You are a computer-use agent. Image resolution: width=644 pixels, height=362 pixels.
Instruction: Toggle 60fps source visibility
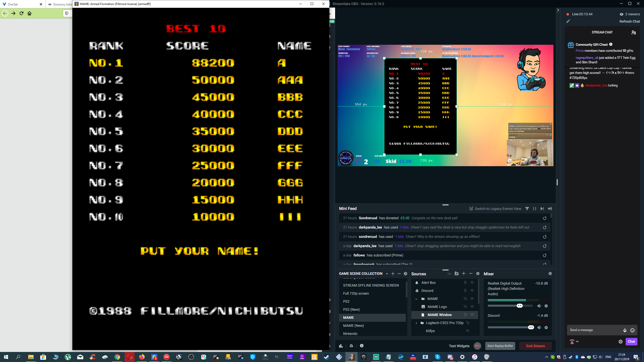point(468,331)
